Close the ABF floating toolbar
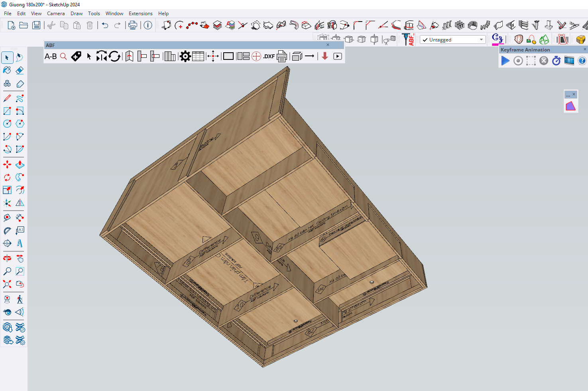Viewport: 588px width, 391px height. point(328,45)
